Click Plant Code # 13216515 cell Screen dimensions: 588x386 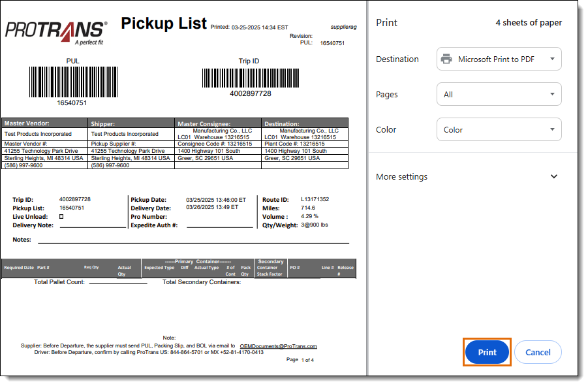click(x=305, y=144)
